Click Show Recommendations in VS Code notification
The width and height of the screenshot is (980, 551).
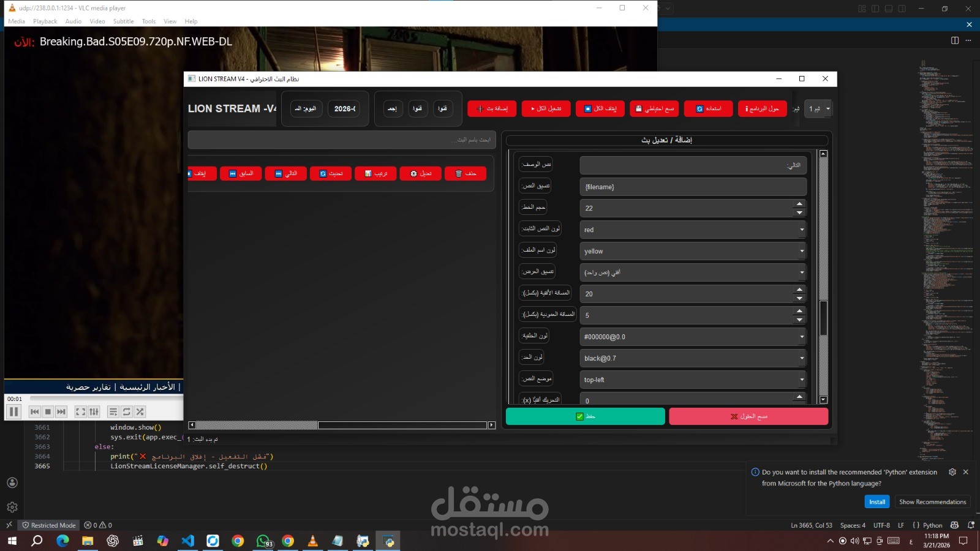click(932, 502)
